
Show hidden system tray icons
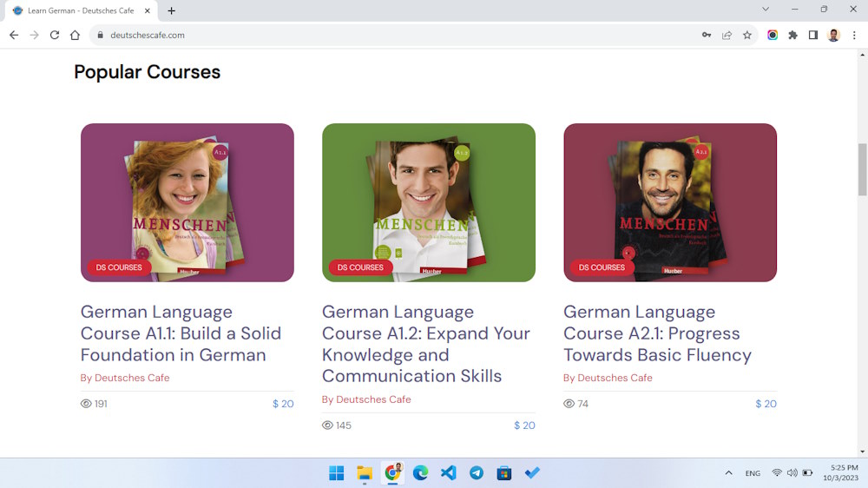(x=728, y=473)
